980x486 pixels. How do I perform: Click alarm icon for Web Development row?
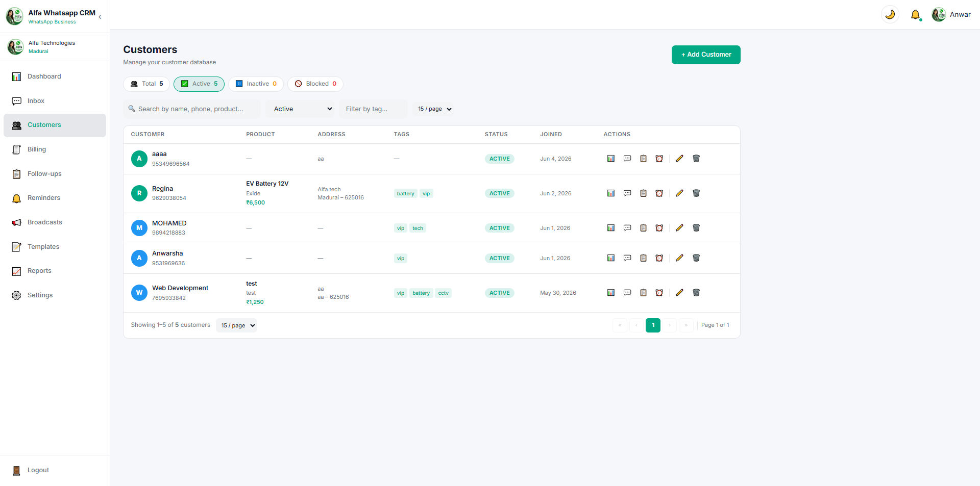(x=659, y=293)
